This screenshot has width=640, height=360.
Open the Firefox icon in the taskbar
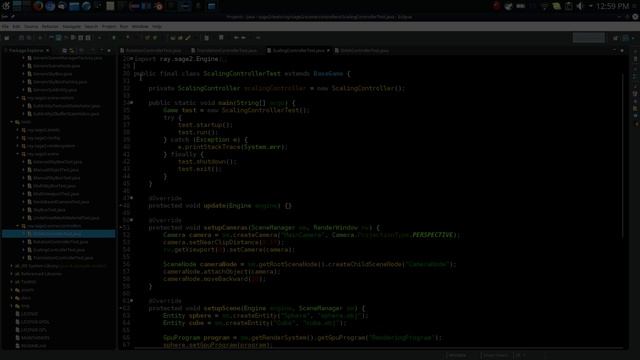[x=38, y=6]
